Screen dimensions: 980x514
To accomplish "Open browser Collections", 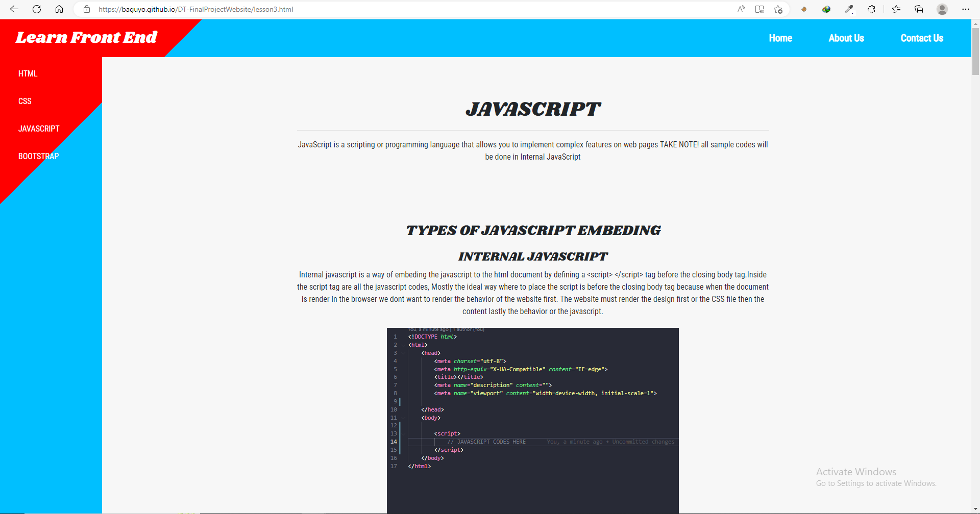I will 919,9.
